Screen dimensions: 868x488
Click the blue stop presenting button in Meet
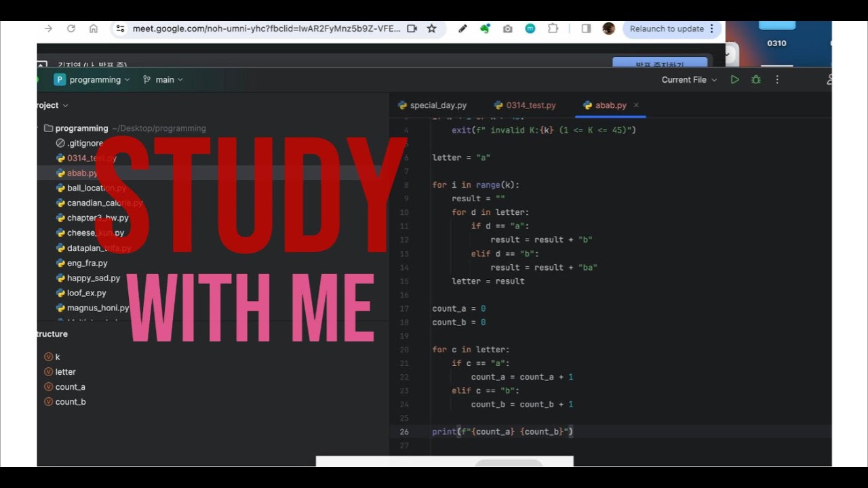[660, 62]
